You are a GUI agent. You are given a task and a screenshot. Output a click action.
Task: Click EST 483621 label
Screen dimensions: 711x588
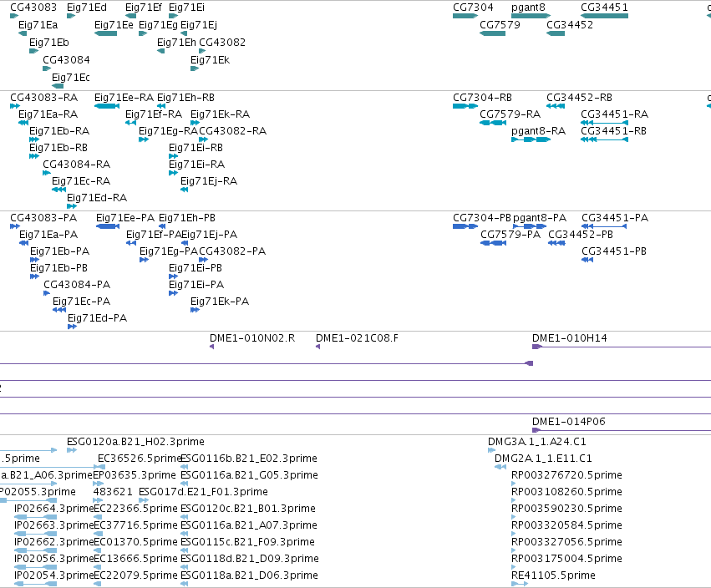click(x=113, y=492)
